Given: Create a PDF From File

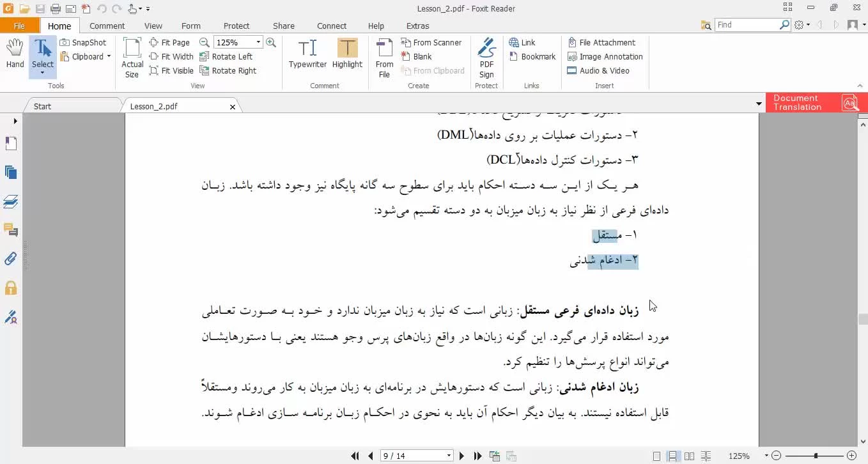Looking at the screenshot, I should click(x=384, y=58).
